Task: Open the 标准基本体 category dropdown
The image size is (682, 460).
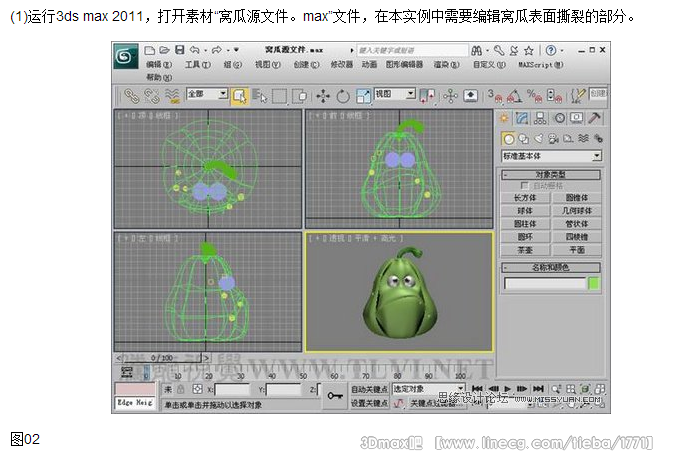Action: coord(552,156)
